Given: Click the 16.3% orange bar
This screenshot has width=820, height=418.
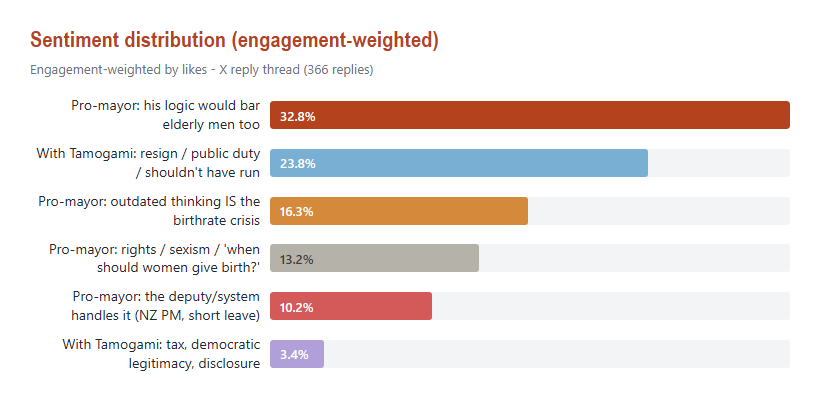Looking at the screenshot, I should pyautogui.click(x=399, y=211).
